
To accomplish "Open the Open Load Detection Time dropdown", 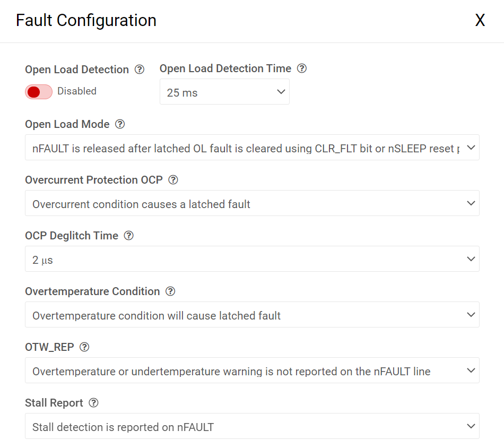I will pyautogui.click(x=224, y=92).
